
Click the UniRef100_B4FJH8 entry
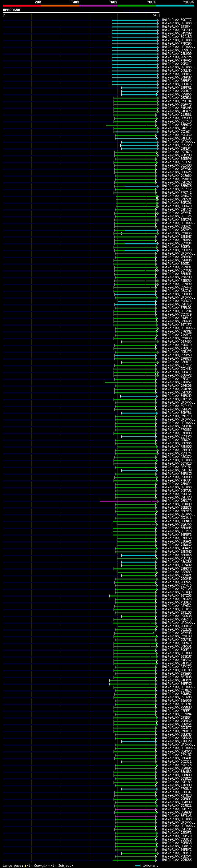[177, 108]
